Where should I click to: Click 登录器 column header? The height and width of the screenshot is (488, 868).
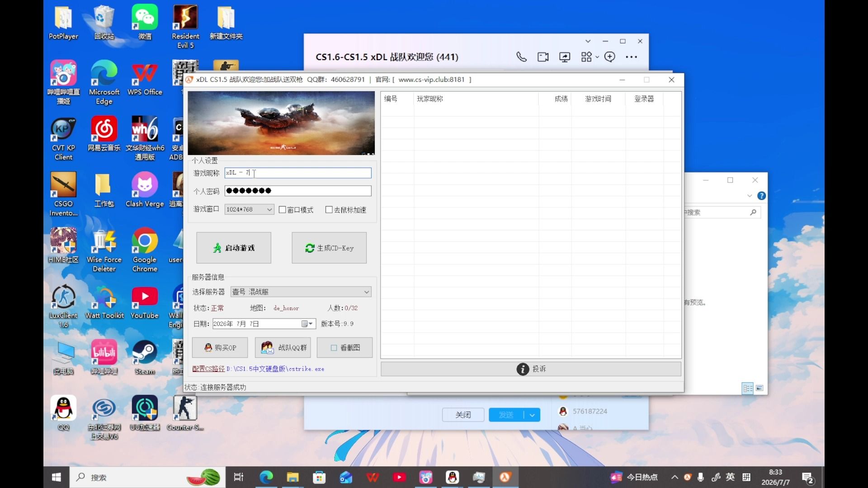click(x=644, y=99)
